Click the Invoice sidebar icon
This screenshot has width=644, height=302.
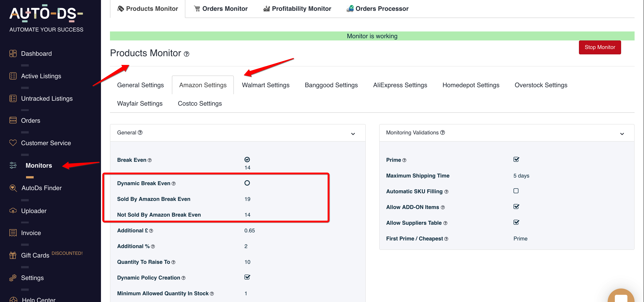click(13, 233)
